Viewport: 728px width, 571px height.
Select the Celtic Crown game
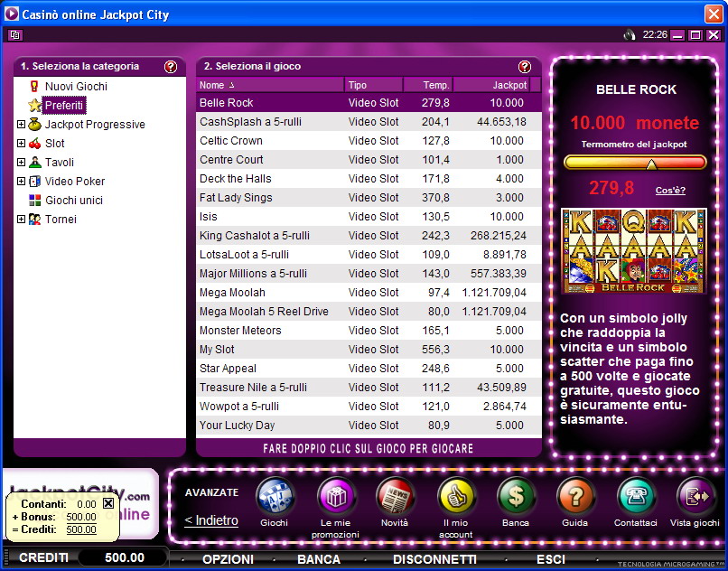[x=369, y=141]
